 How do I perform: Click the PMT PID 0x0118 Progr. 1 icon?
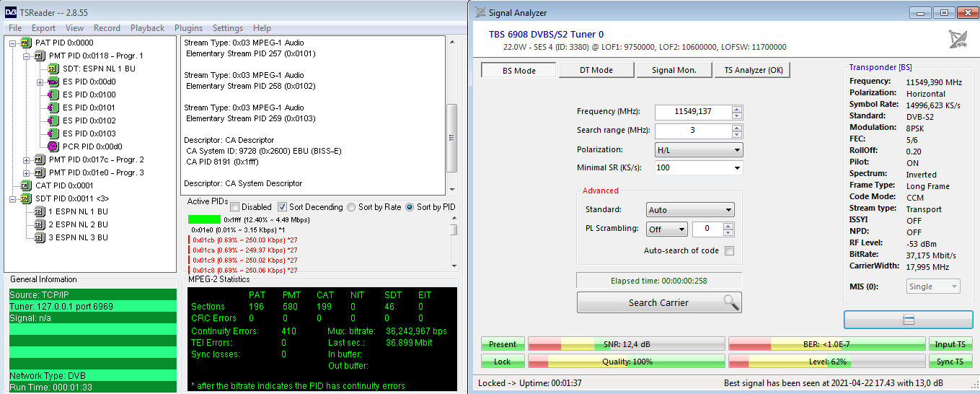click(40, 56)
